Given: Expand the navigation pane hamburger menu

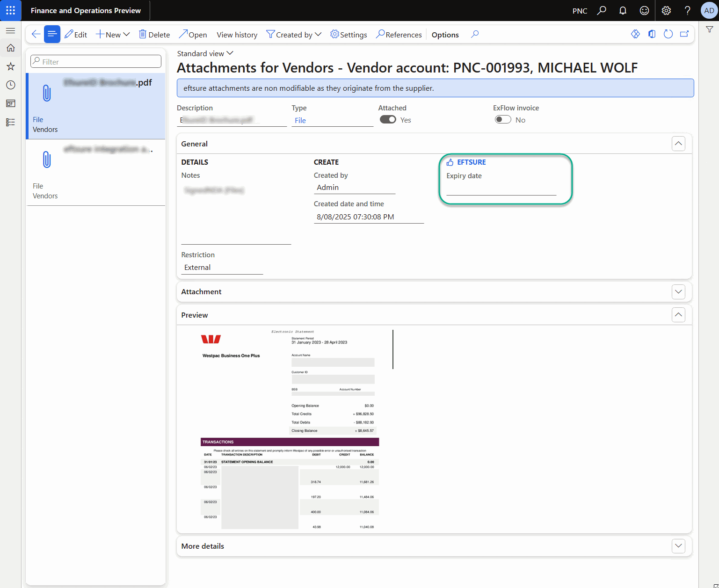Looking at the screenshot, I should [10, 30].
